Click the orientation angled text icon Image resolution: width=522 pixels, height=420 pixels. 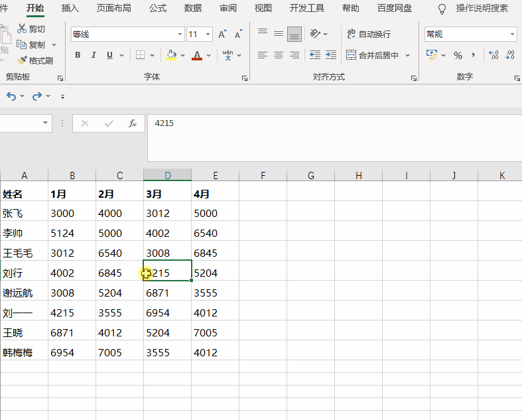tap(314, 34)
